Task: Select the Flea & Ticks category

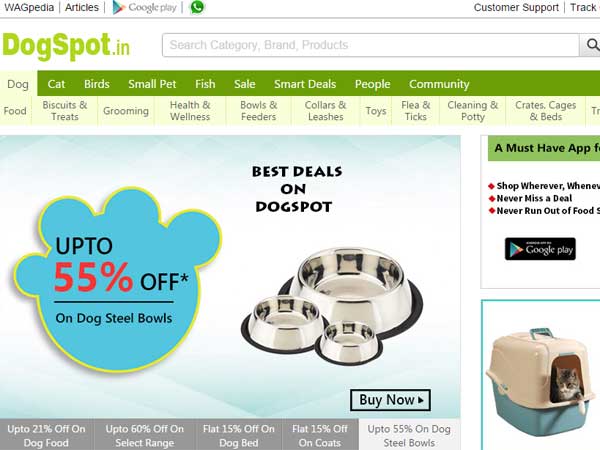Action: pos(416,111)
